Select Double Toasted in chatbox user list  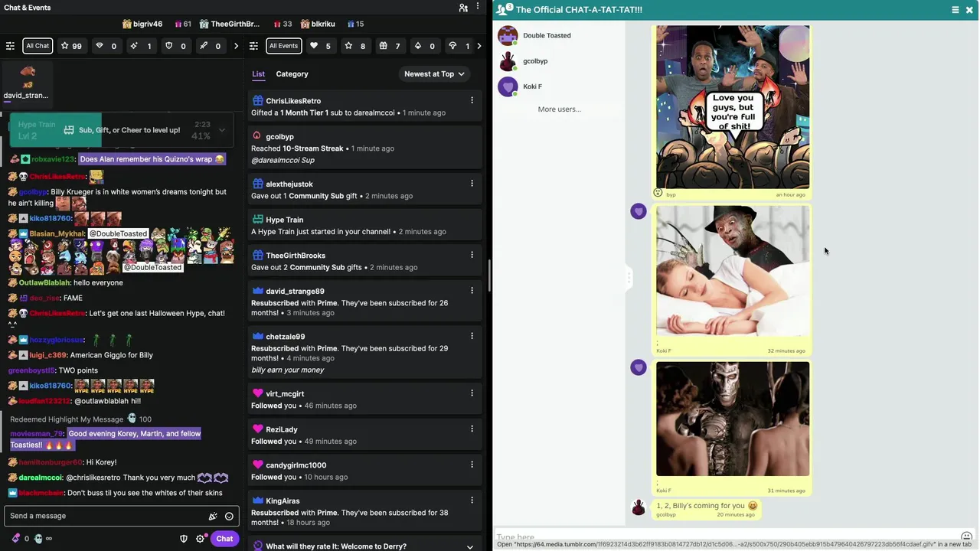point(547,35)
